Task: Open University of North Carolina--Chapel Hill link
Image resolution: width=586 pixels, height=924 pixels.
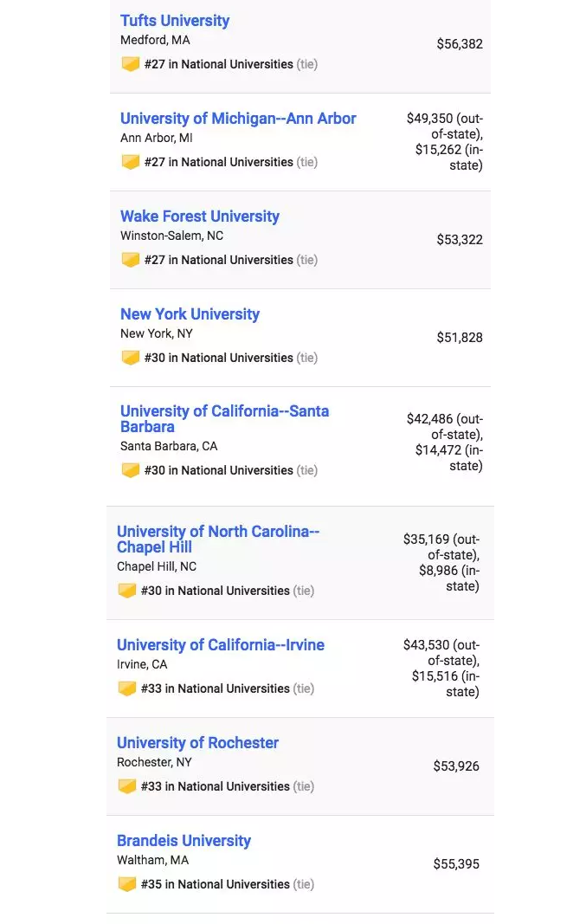Action: click(x=218, y=539)
